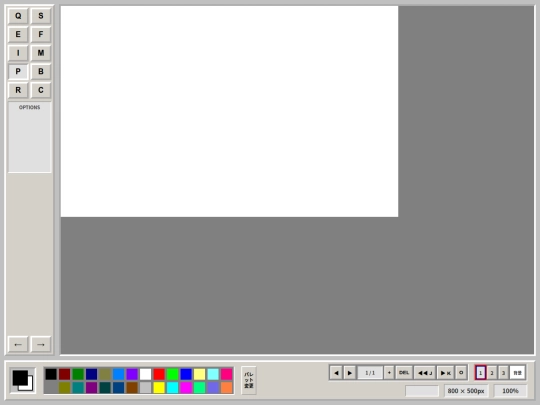Go to previous frame with left triangle
The height and width of the screenshot is (405, 540).
click(336, 373)
